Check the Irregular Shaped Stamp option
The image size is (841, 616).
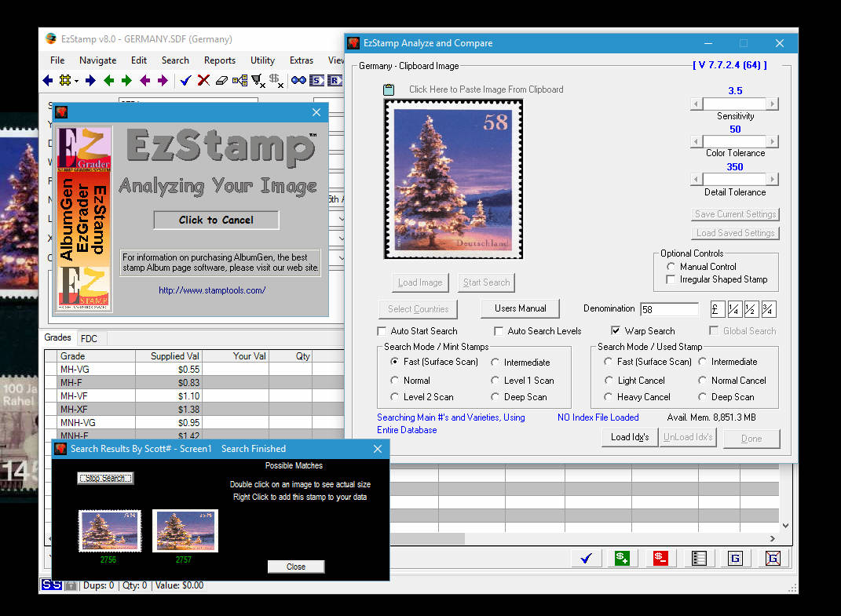(671, 279)
